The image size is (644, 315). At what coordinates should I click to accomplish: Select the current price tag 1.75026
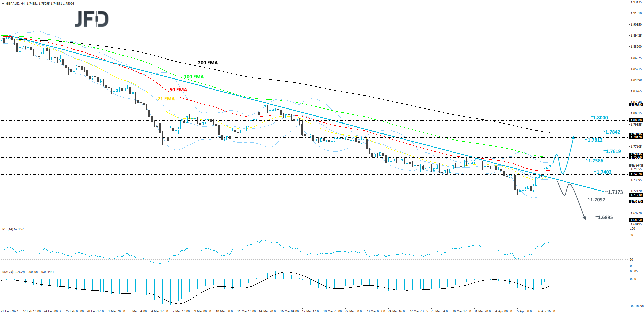[635, 165]
